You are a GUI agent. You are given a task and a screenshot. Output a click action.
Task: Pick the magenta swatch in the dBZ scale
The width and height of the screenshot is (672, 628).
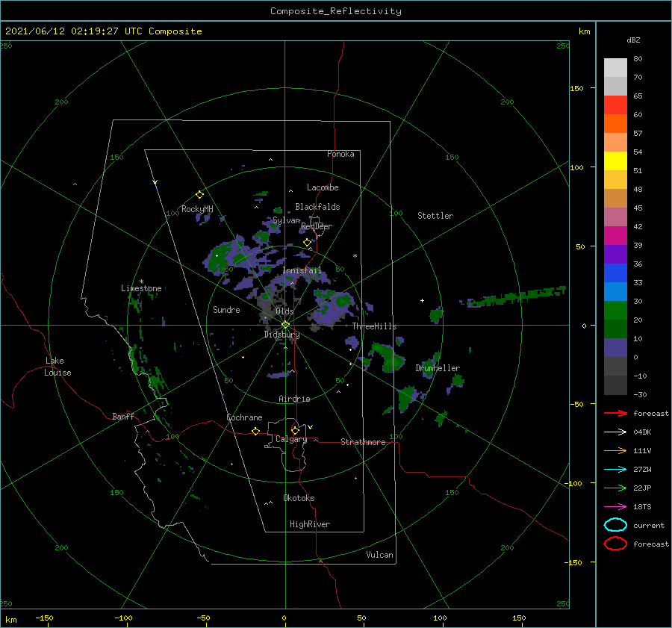pyautogui.click(x=615, y=235)
